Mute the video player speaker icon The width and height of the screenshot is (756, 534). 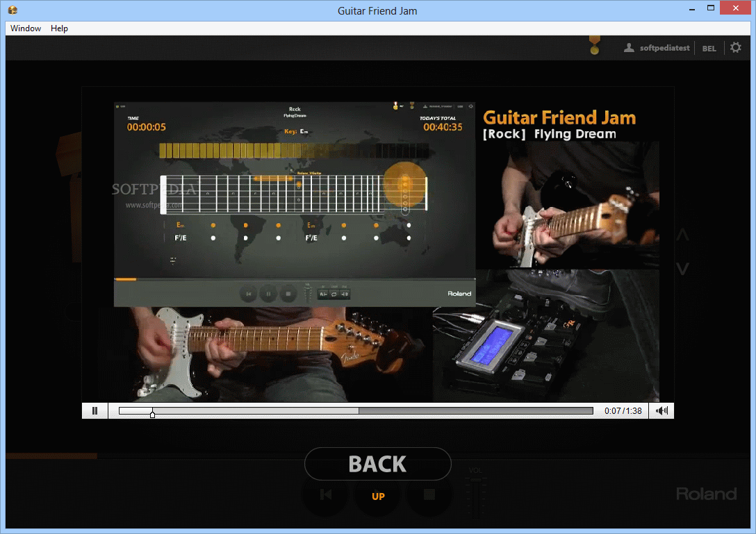tap(661, 410)
